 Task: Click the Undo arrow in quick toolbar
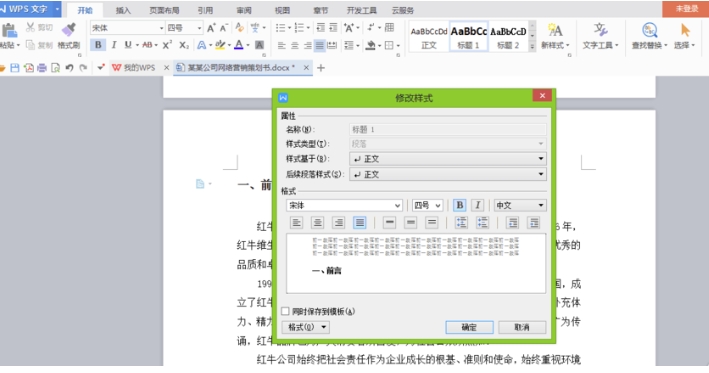(69, 68)
